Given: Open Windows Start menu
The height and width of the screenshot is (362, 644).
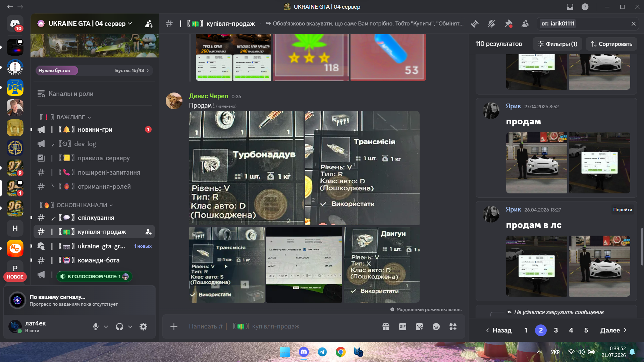Looking at the screenshot, I should point(285,352).
